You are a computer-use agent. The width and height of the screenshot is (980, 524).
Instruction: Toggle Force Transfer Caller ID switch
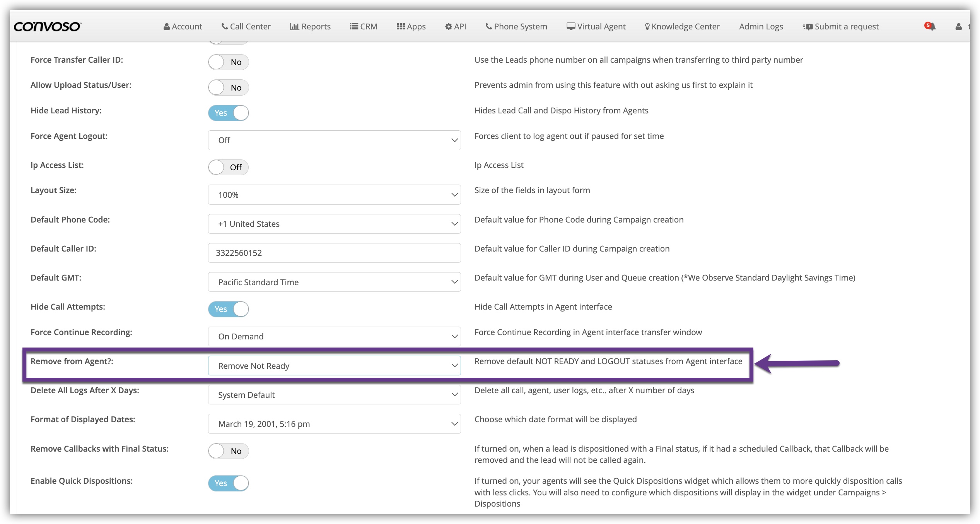(x=229, y=62)
